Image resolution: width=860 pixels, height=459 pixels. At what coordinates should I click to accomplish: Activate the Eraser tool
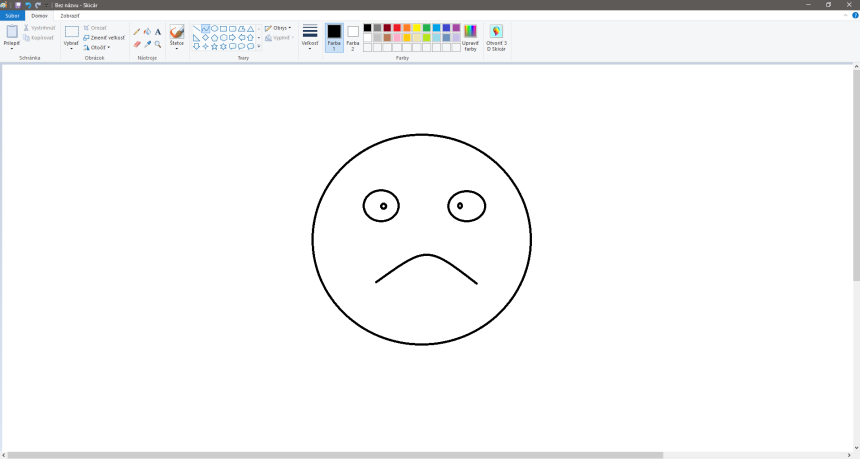tap(137, 44)
